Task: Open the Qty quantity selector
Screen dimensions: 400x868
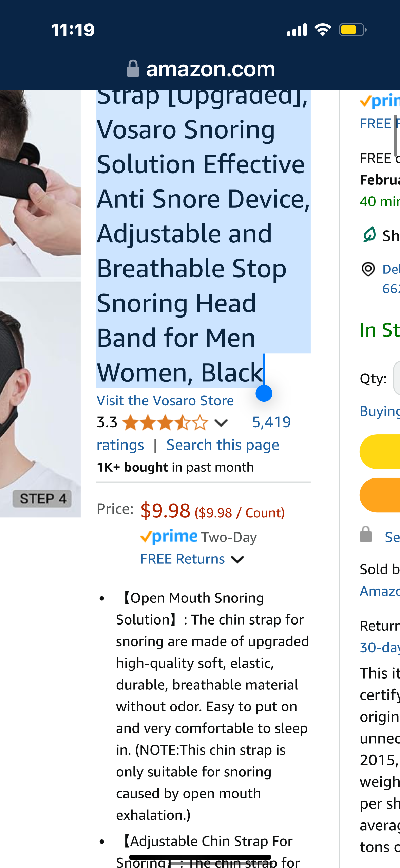Action: click(x=396, y=378)
